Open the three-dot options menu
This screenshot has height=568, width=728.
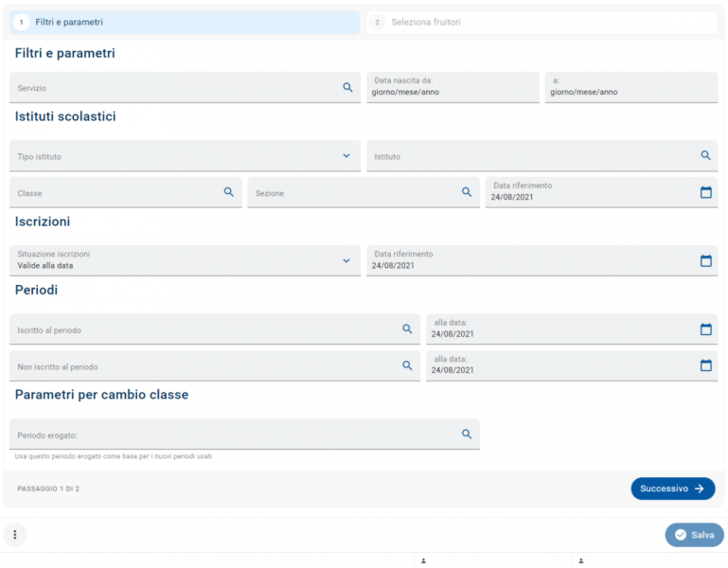[x=15, y=535]
